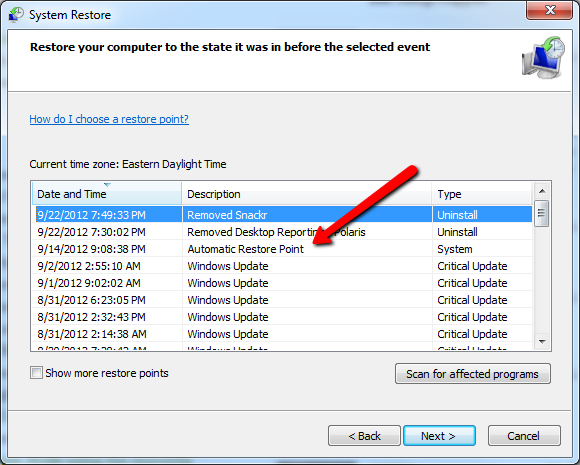580x465 pixels.
Task: Click scrollbar up arrow in restore list
Action: 542,191
